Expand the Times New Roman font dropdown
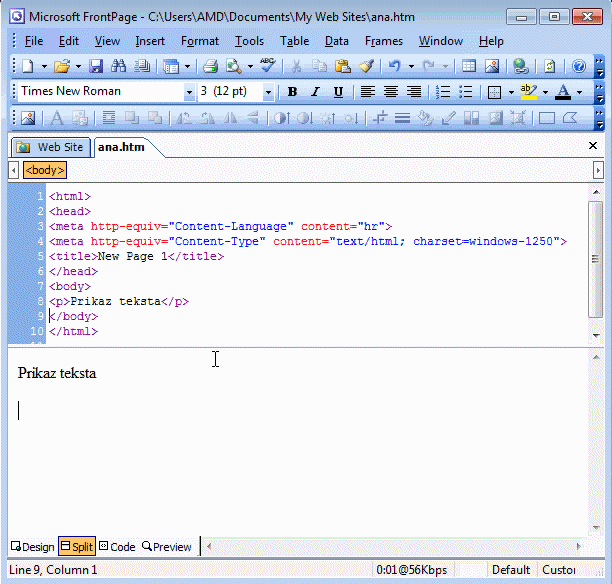 189,92
